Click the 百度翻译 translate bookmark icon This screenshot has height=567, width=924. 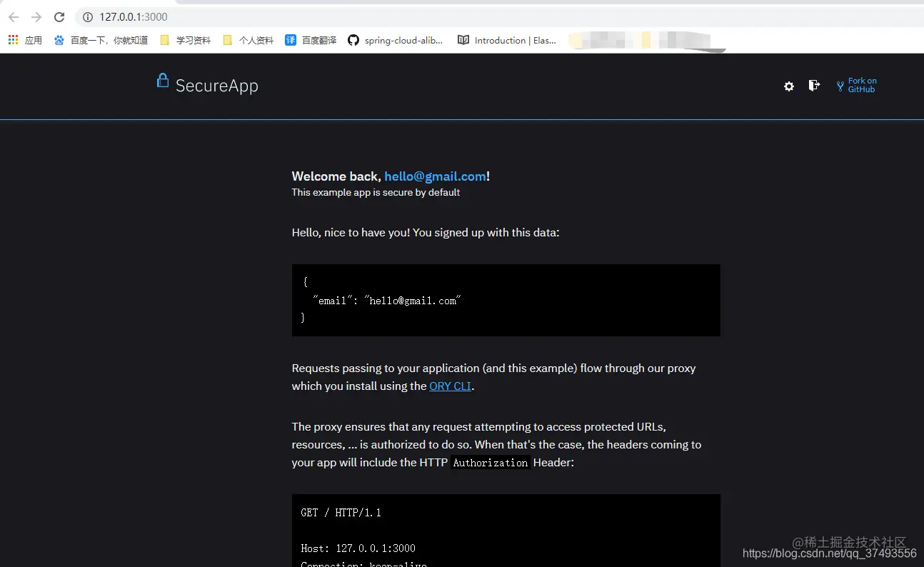click(290, 40)
